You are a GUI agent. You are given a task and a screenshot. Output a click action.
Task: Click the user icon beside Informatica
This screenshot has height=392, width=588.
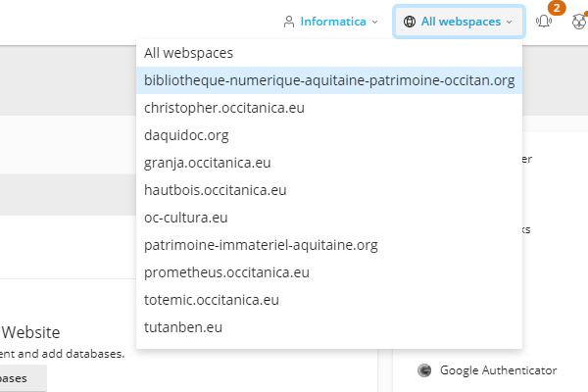tap(288, 22)
